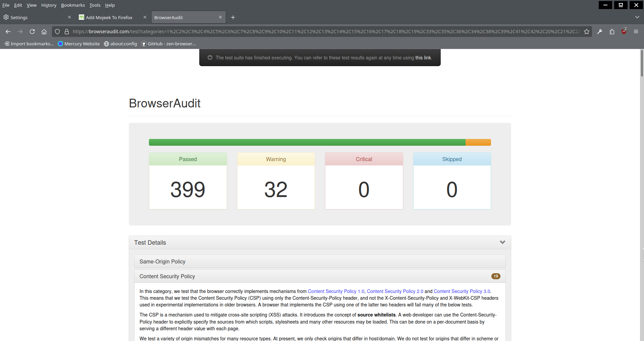
Task: Click the BrowserAudit page heading
Action: point(165,103)
